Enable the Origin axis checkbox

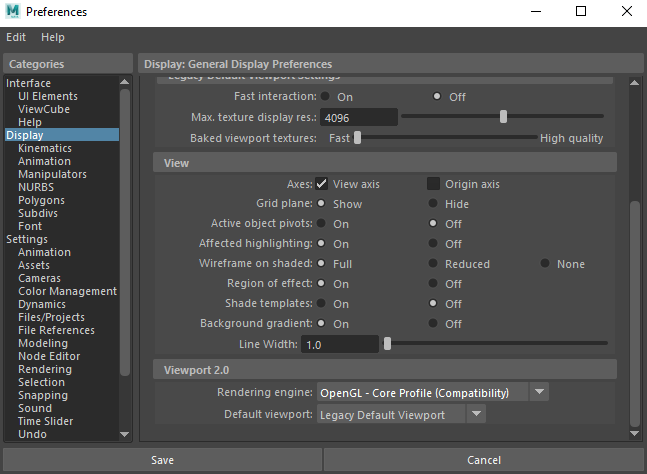click(x=433, y=184)
